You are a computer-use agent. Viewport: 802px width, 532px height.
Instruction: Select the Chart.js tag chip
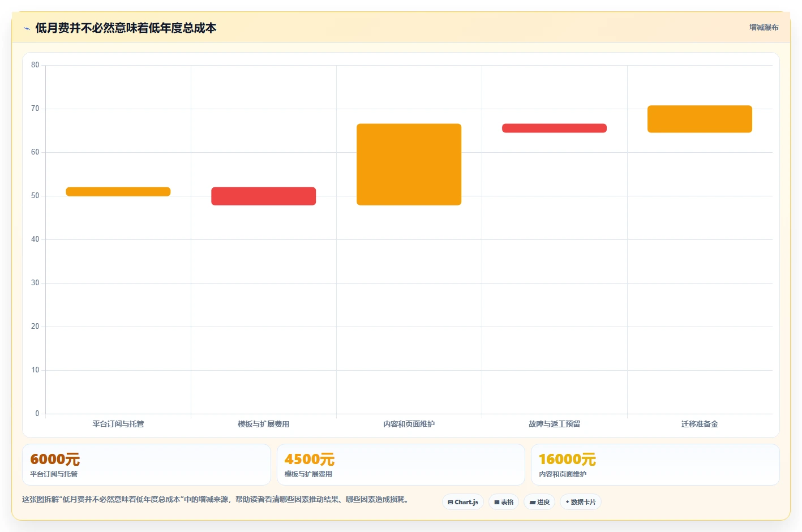pyautogui.click(x=462, y=502)
